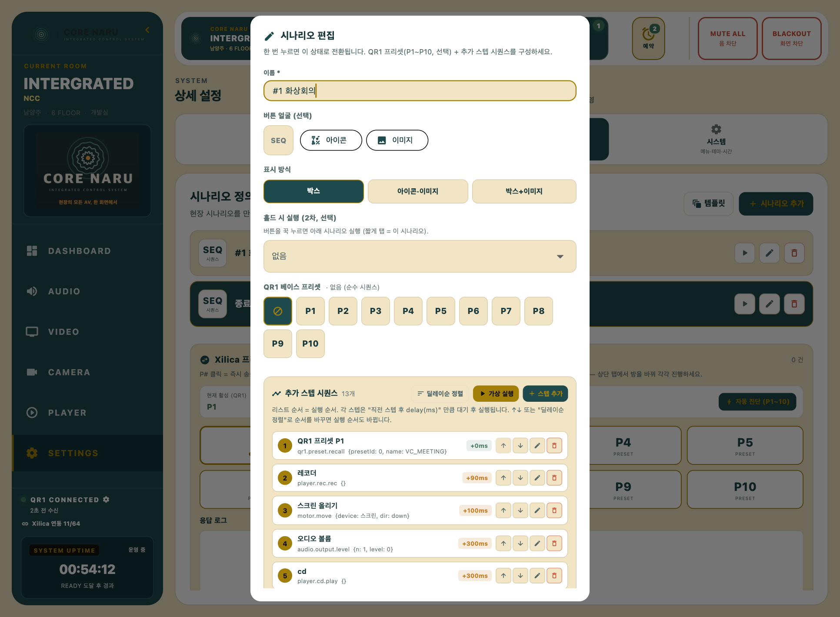This screenshot has height=617, width=840.
Task: Delete step 1 QR1 프리셋 P1
Action: [x=554, y=446]
